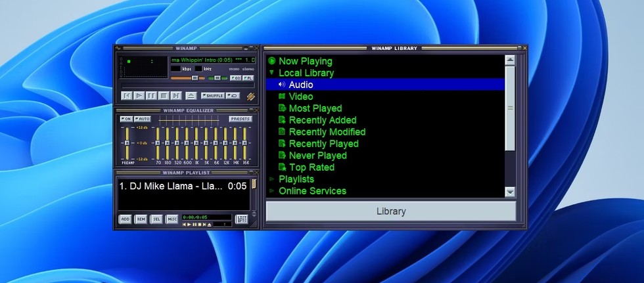
Task: Click the library scrollbar down arrow
Action: click(x=510, y=192)
